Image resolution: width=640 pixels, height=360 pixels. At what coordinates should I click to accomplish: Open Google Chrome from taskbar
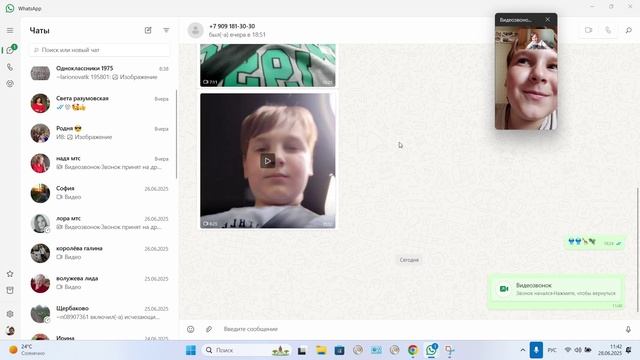tap(413, 350)
